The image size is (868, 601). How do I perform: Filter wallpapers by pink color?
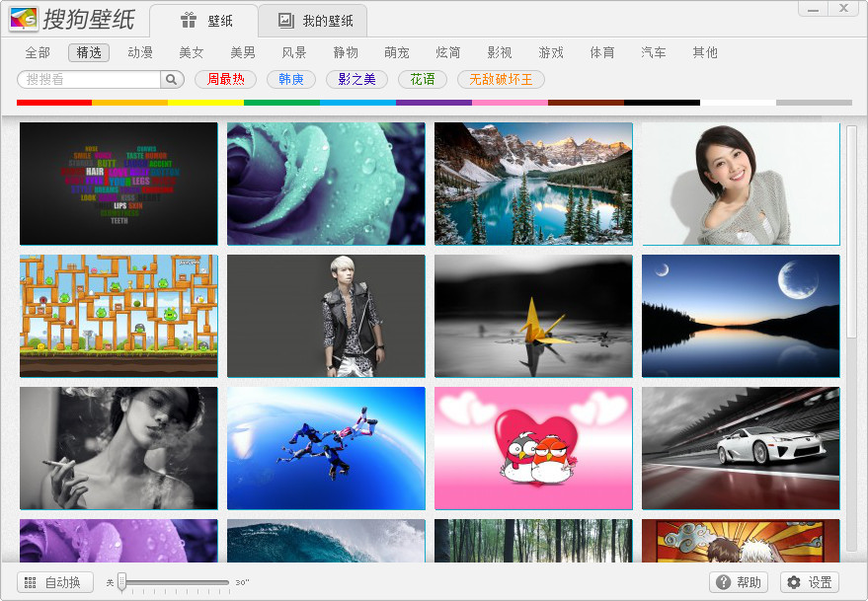click(x=510, y=103)
